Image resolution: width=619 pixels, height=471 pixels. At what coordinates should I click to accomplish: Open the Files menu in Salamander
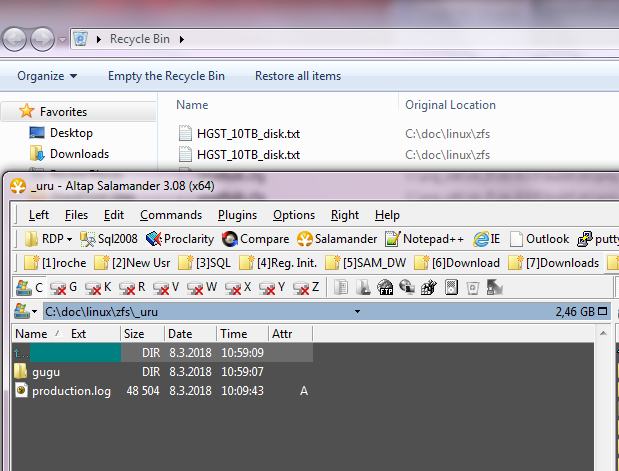click(x=76, y=215)
